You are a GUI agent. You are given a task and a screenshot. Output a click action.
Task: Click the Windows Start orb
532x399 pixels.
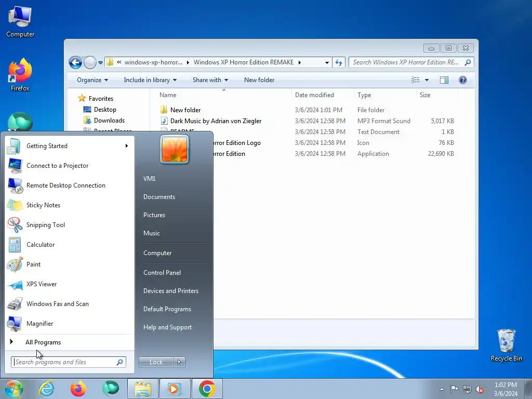click(14, 389)
